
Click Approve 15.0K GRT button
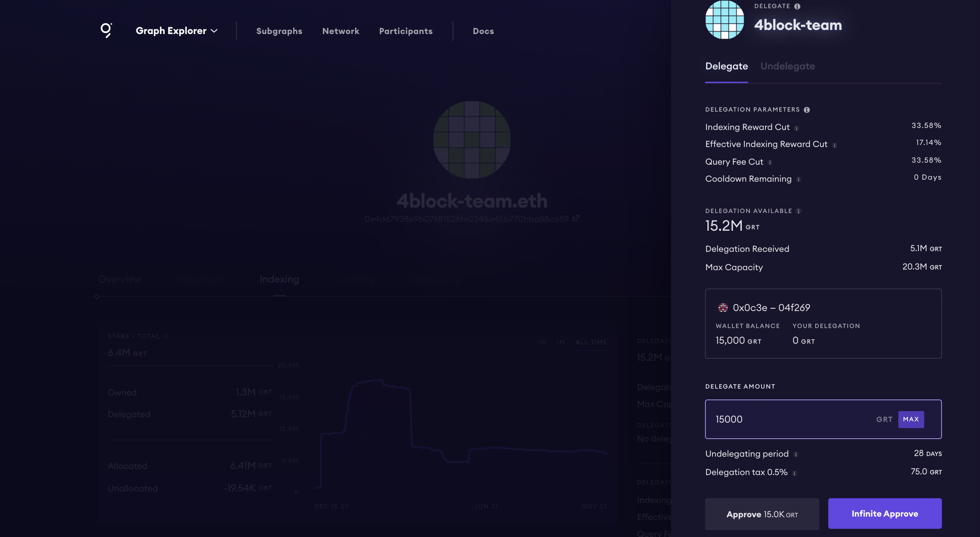762,514
